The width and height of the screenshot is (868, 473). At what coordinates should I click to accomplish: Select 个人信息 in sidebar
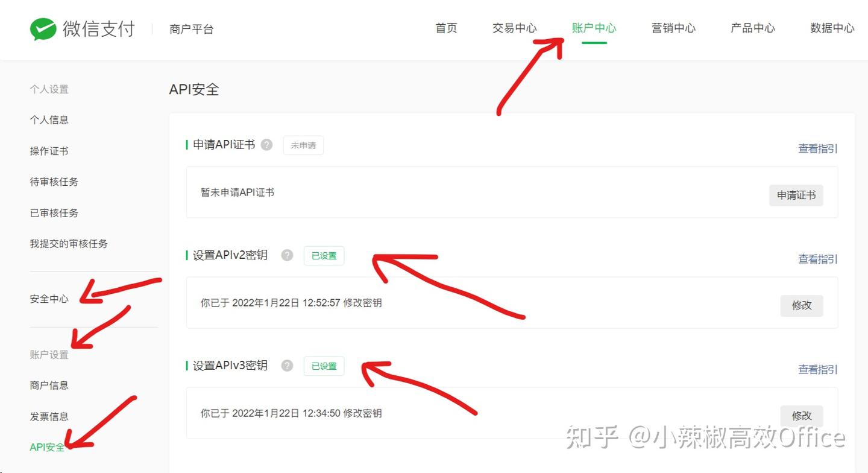point(49,120)
